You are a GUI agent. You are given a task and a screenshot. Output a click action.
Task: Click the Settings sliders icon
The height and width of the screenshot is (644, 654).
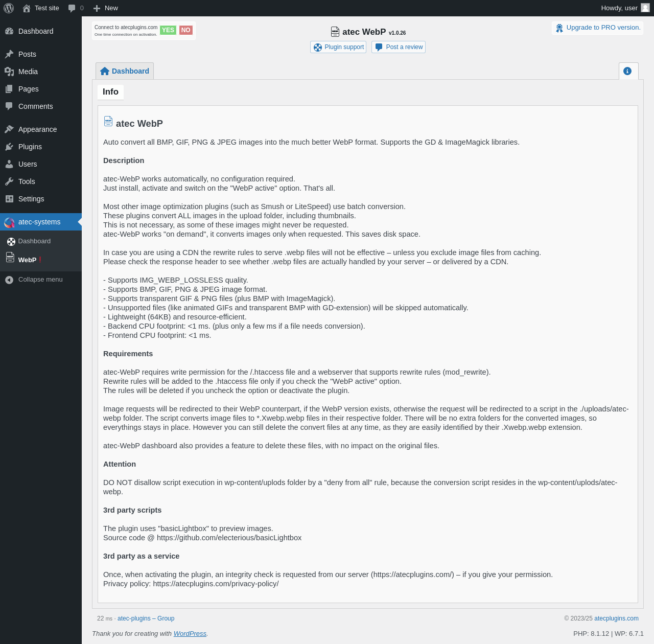(9, 199)
